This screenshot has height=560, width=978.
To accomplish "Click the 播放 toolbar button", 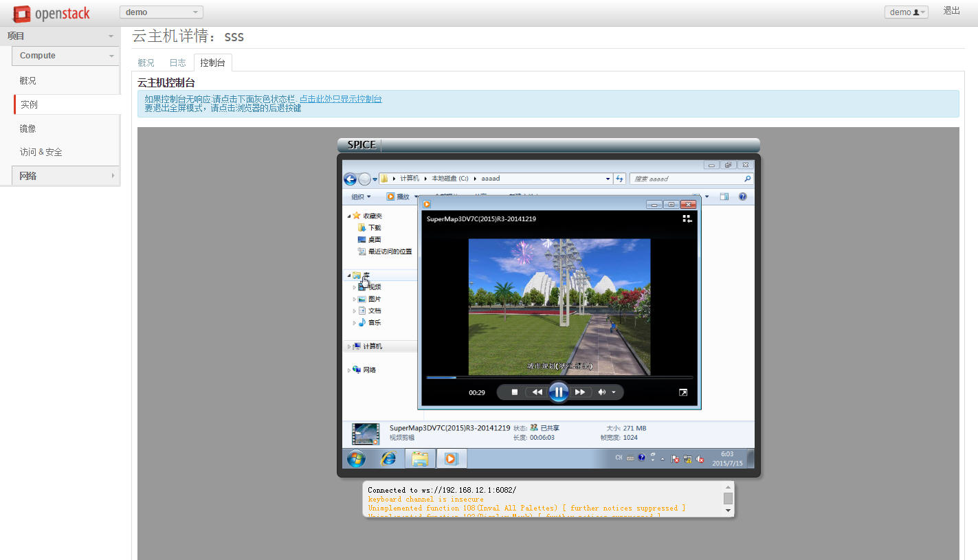I will [399, 197].
